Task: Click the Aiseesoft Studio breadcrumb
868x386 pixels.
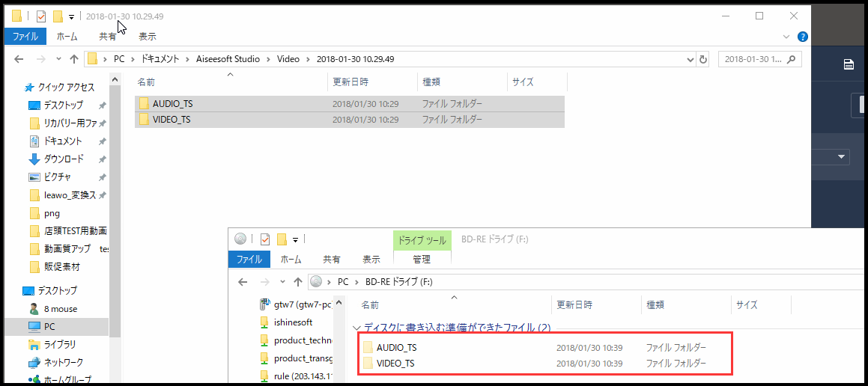Action: coord(228,58)
